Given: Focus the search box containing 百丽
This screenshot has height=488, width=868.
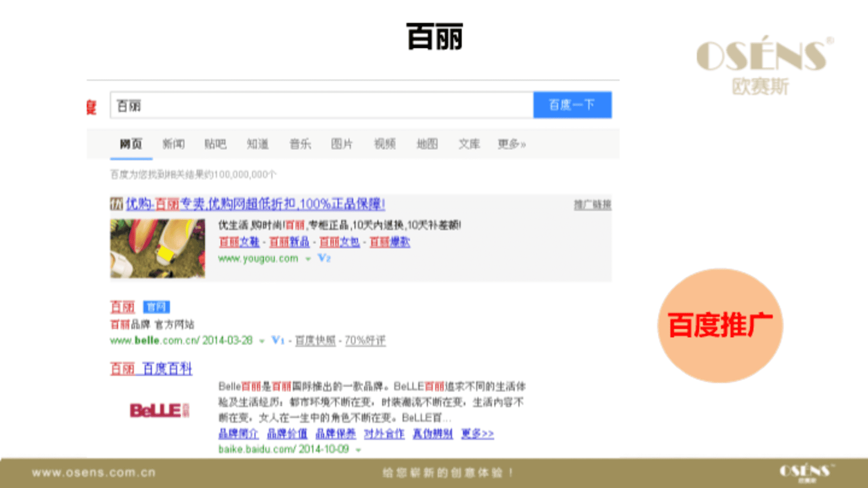Looking at the screenshot, I should 321,105.
